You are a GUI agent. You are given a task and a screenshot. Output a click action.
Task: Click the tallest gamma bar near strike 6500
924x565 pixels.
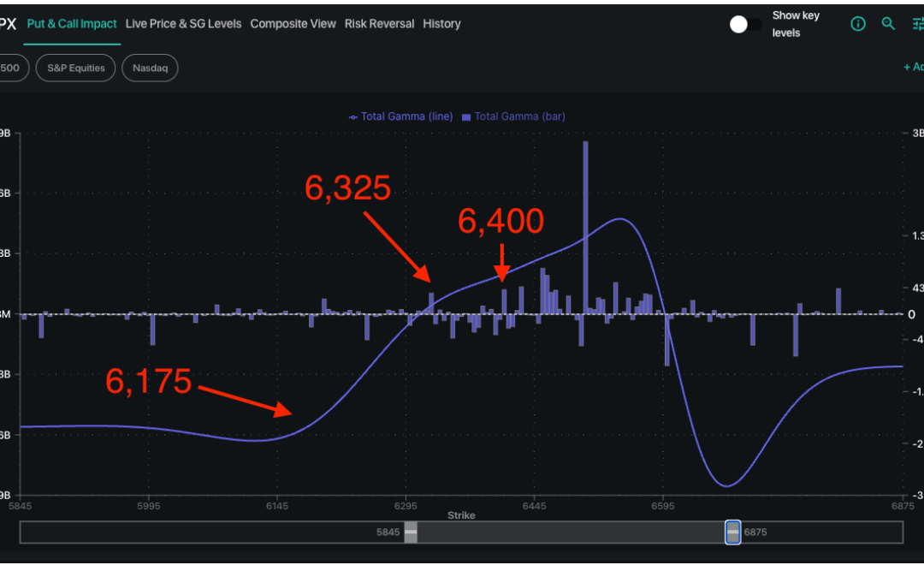585,223
